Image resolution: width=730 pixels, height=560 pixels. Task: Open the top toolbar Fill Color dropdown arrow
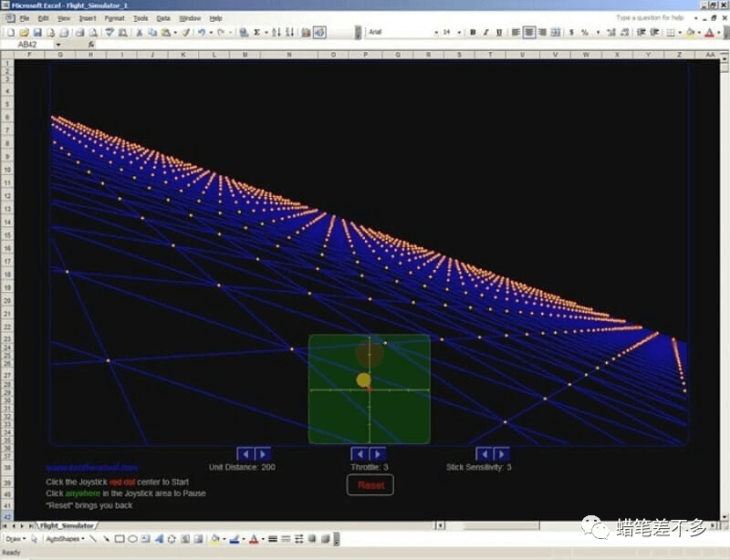[699, 32]
